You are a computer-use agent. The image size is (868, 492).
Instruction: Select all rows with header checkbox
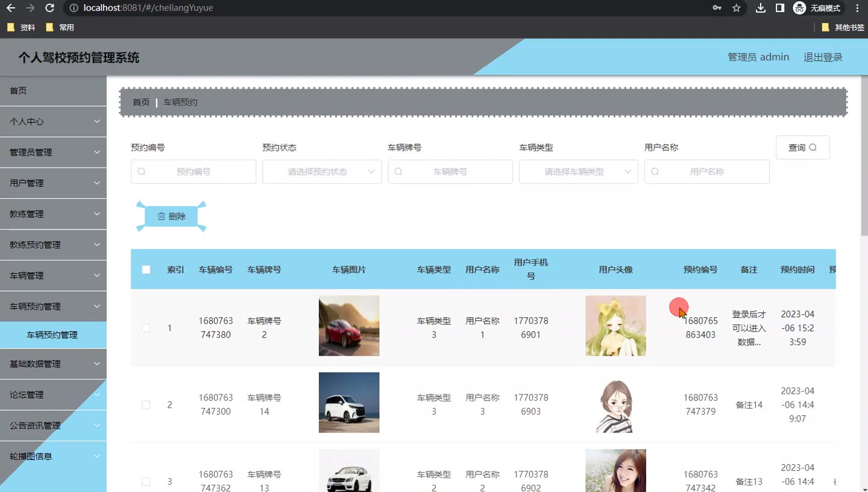tap(146, 270)
